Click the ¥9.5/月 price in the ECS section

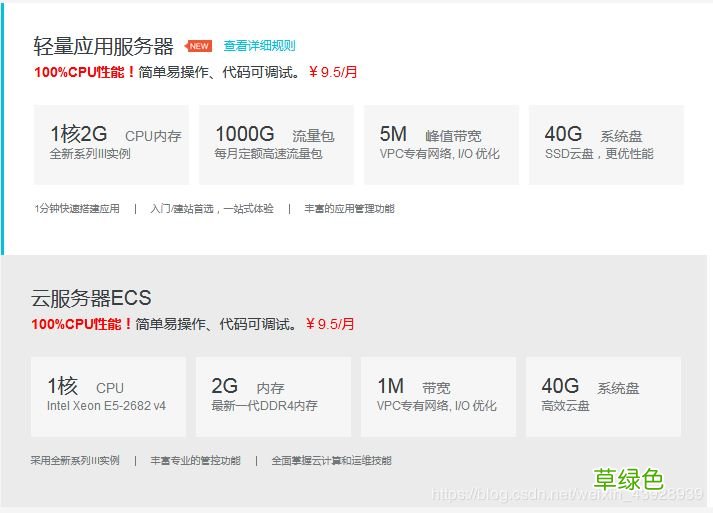(x=330, y=324)
